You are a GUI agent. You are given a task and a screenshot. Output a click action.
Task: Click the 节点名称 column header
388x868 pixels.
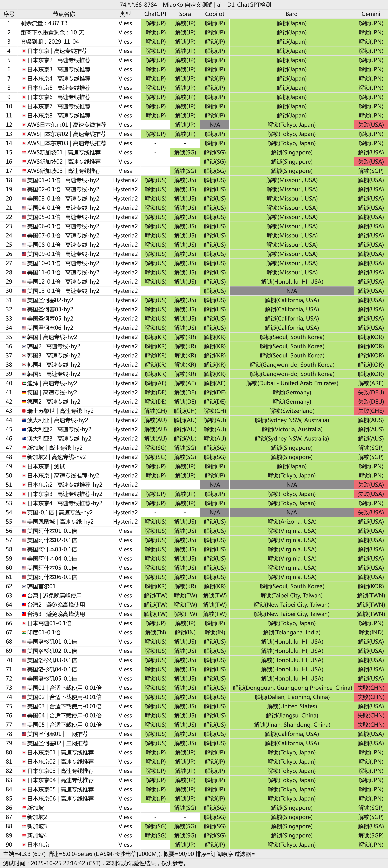coord(64,14)
